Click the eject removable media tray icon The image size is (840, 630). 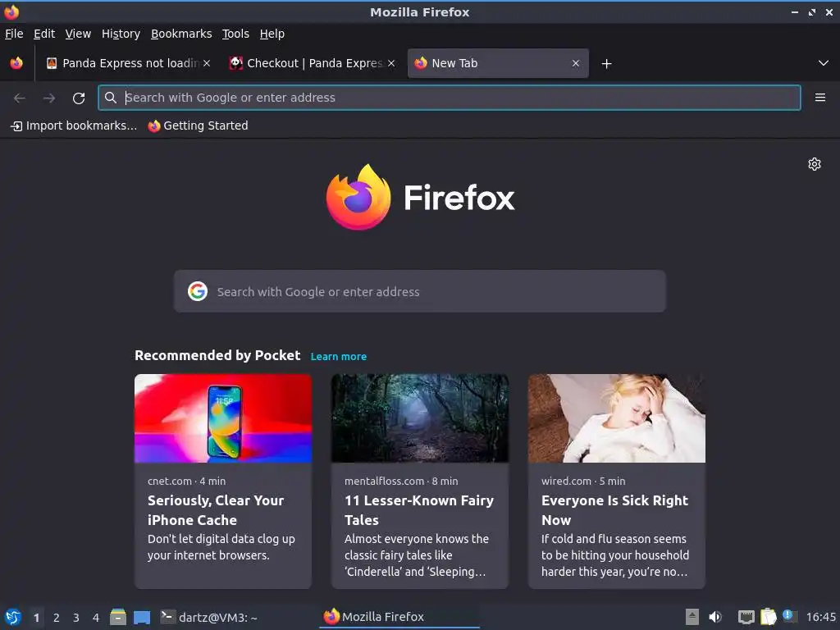(x=692, y=617)
